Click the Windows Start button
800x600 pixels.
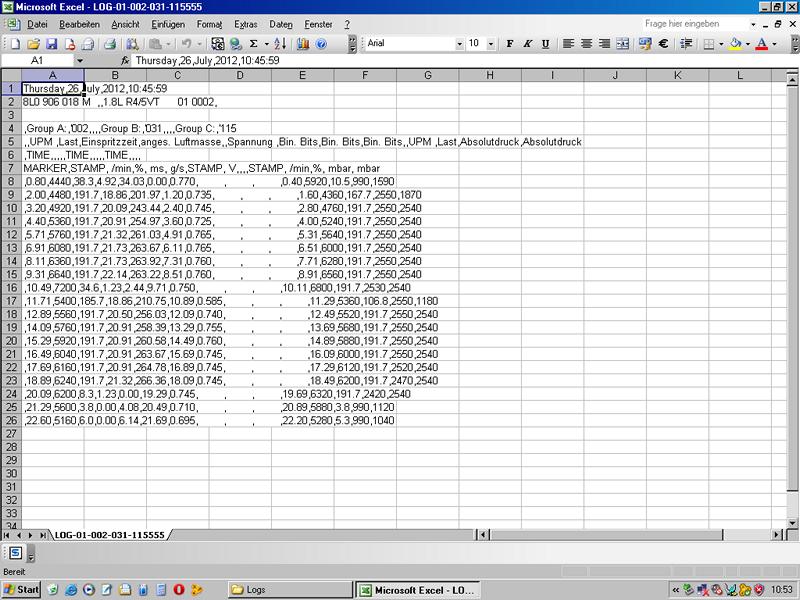click(x=21, y=590)
